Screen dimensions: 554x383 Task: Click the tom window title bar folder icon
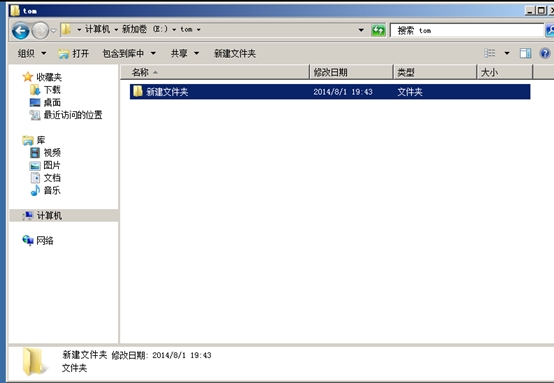[x=15, y=10]
